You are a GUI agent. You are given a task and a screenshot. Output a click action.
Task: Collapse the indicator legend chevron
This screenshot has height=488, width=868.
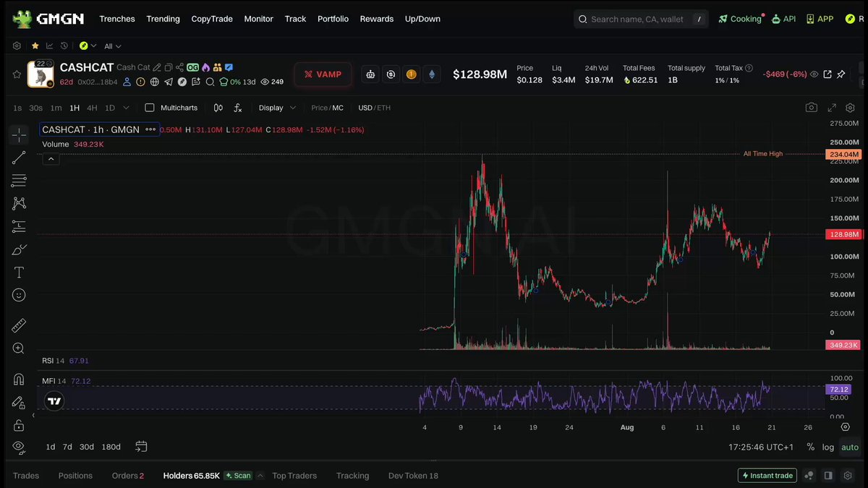point(51,160)
